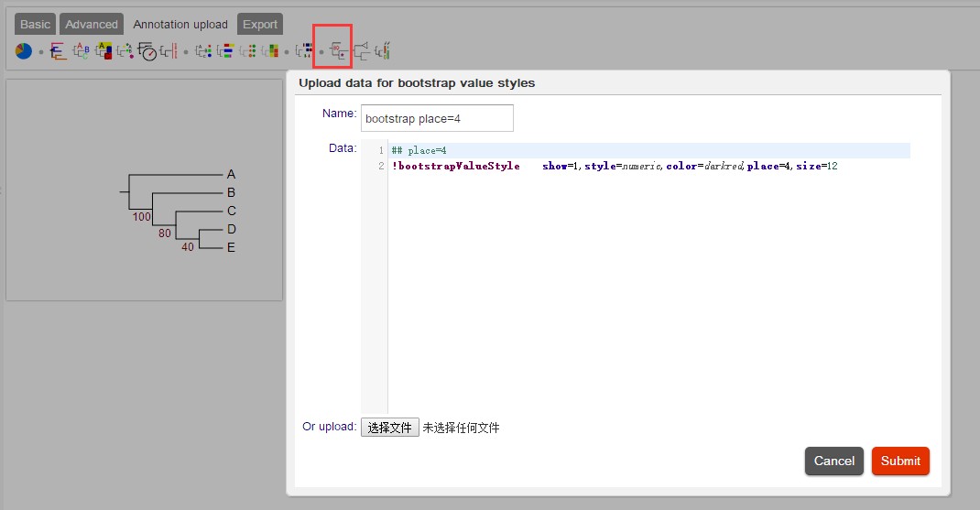Open the branch color annotation icon
This screenshot has height=510, width=980.
click(58, 51)
